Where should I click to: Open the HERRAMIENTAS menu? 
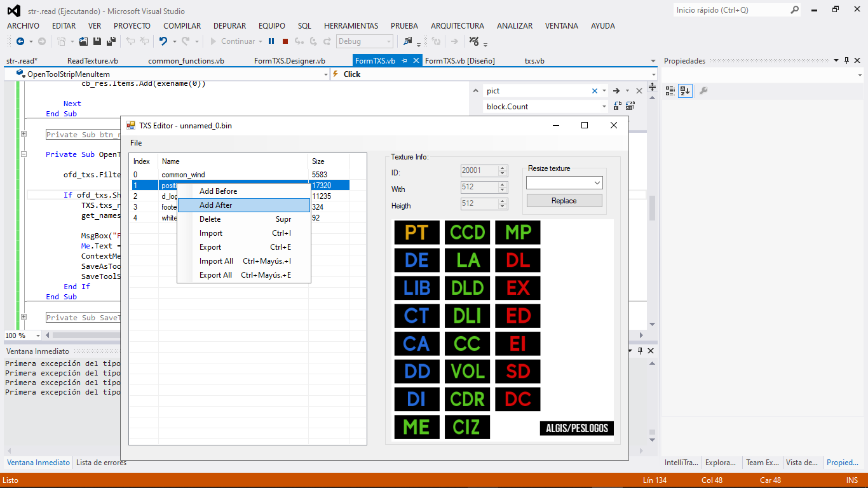coord(351,26)
